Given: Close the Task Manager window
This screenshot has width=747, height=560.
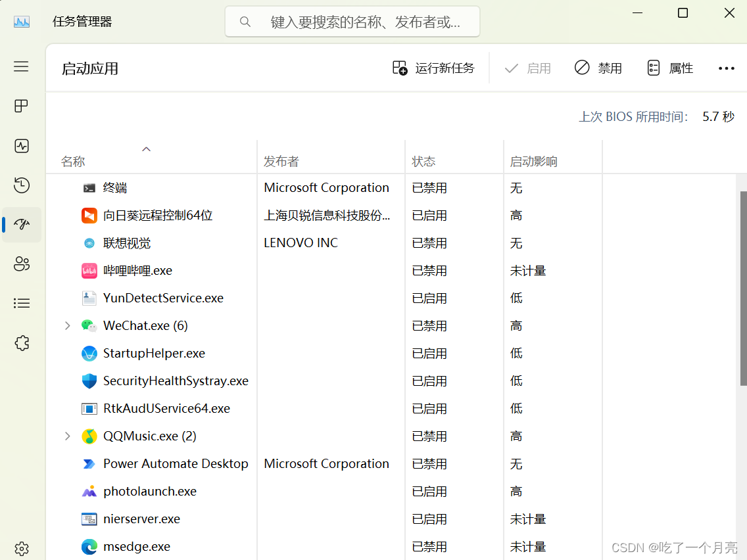Looking at the screenshot, I should coord(729,13).
